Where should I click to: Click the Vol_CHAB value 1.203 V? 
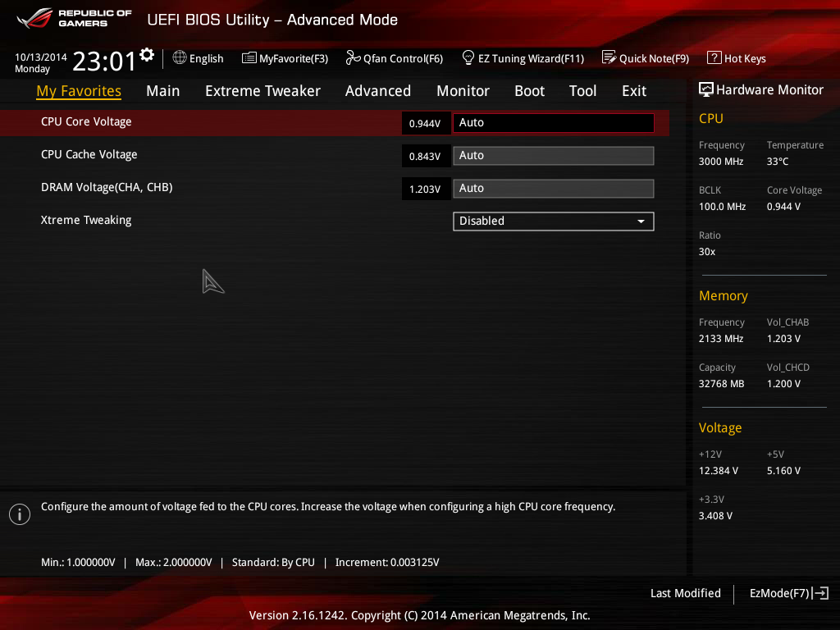click(783, 339)
